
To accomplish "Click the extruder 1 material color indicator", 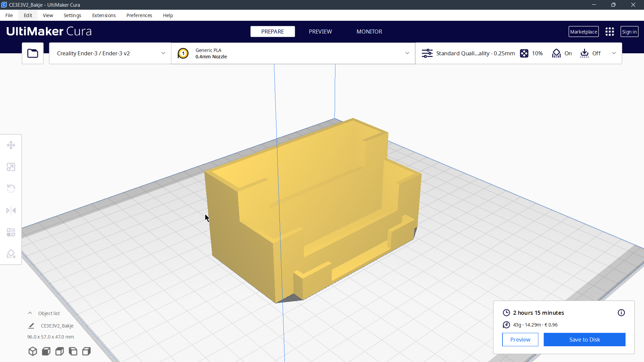I will [183, 53].
